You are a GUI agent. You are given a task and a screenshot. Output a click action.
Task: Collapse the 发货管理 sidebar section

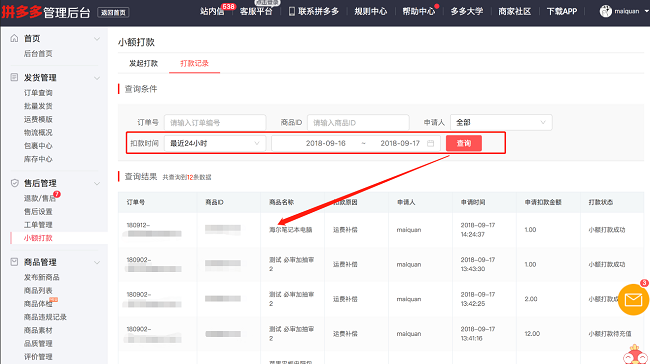pyautogui.click(x=97, y=78)
